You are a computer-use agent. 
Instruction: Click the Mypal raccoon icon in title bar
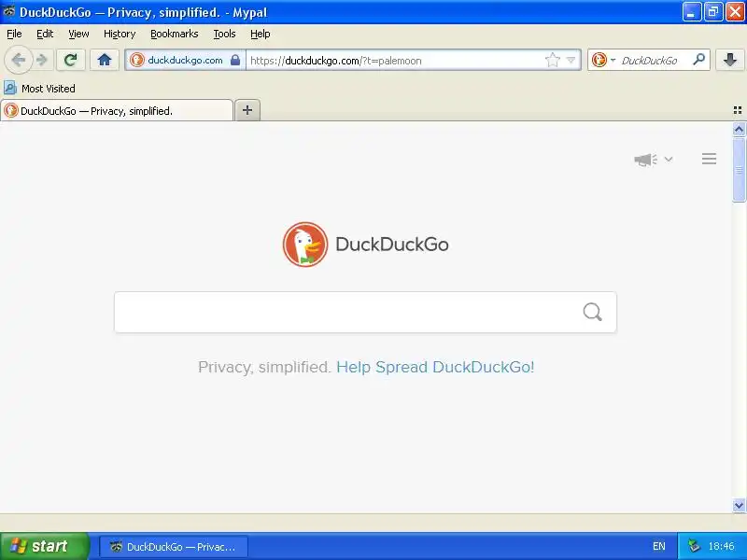[x=8, y=11]
